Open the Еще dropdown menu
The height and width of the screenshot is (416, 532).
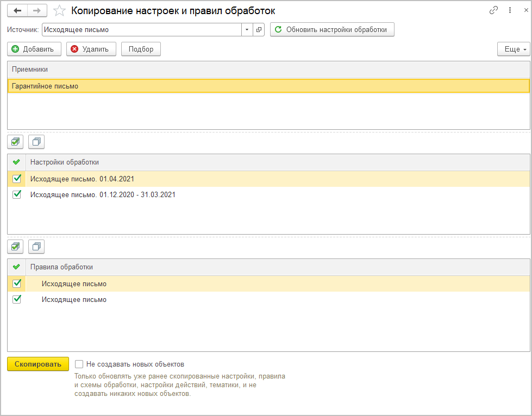coord(514,49)
